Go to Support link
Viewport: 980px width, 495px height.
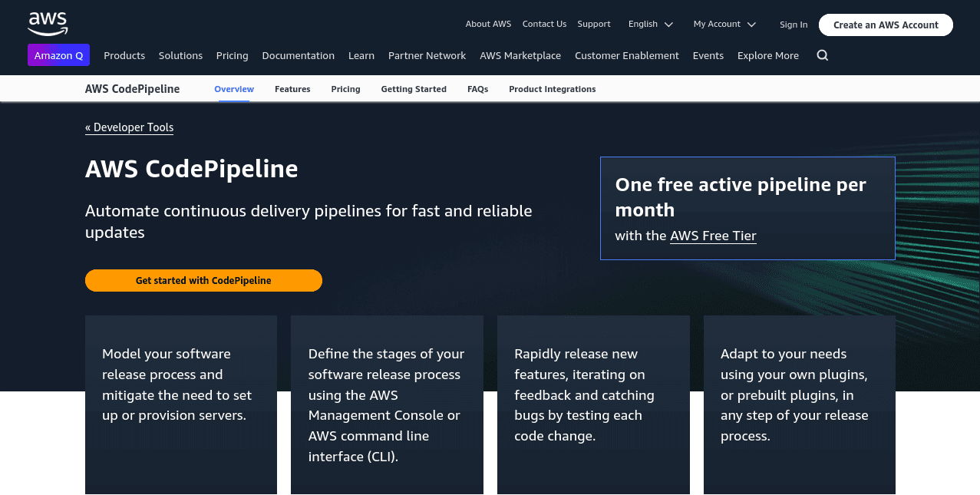click(594, 24)
